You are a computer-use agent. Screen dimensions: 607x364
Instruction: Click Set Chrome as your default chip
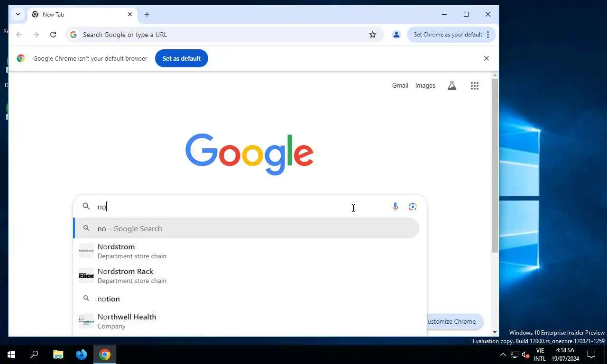pyautogui.click(x=448, y=35)
